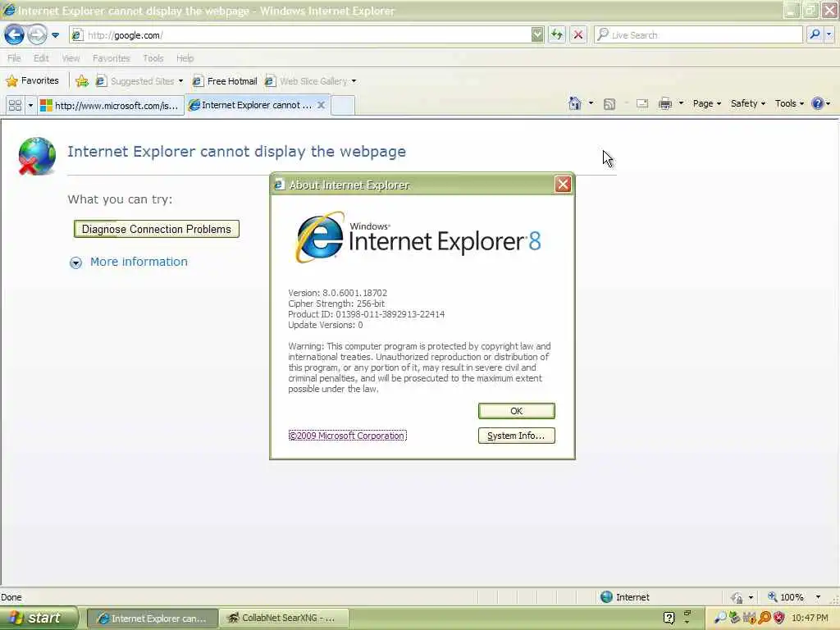Click the 10:47 PM clock
840x630 pixels.
[810, 618]
